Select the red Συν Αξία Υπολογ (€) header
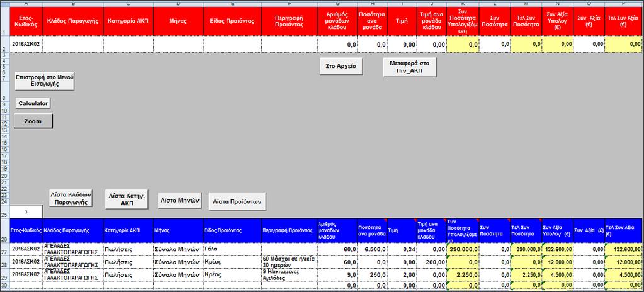 557,21
